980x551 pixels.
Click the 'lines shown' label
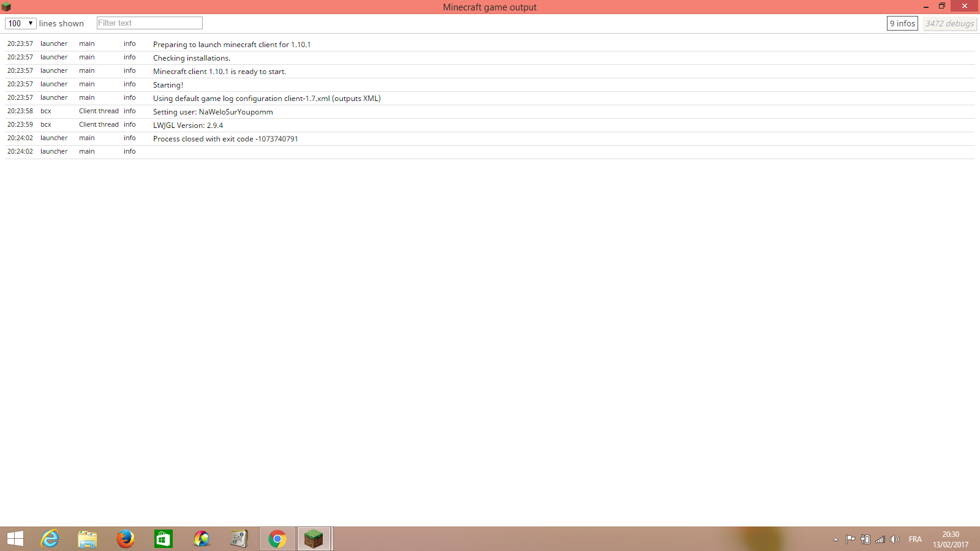pos(61,23)
